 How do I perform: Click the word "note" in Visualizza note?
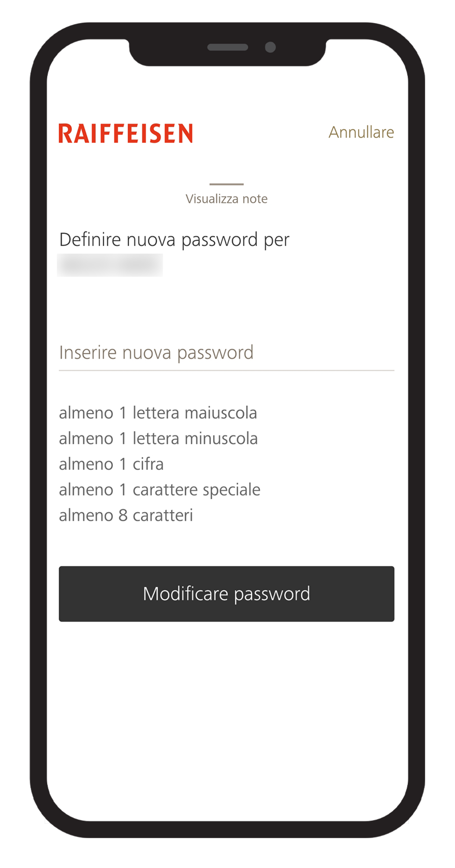pyautogui.click(x=255, y=199)
